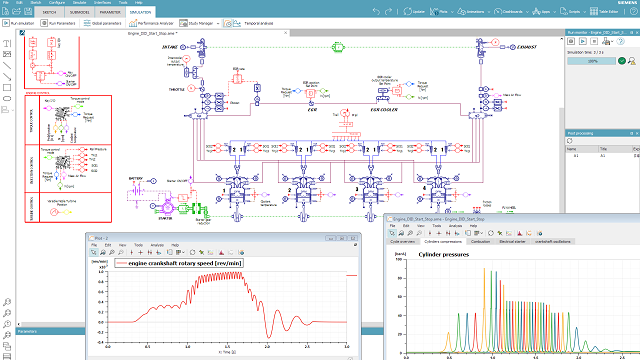Switch to the SUBMODEL mode tab
The height and width of the screenshot is (360, 640).
(x=80, y=12)
